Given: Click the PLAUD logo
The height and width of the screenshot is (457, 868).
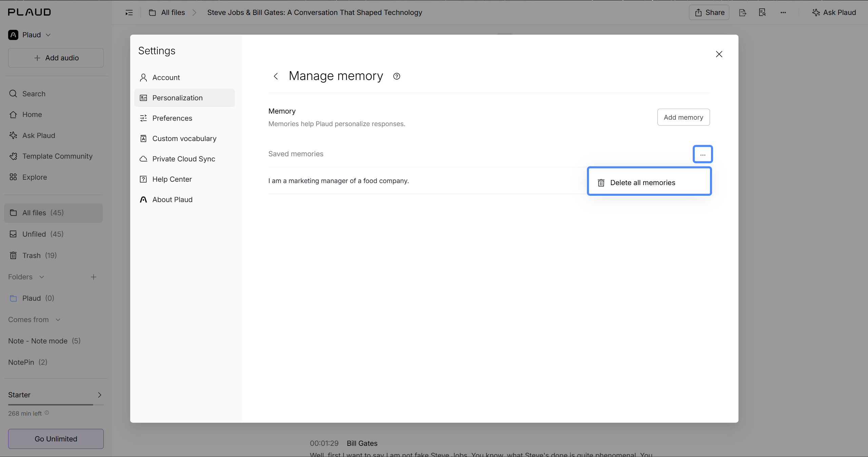Looking at the screenshot, I should 29,12.
